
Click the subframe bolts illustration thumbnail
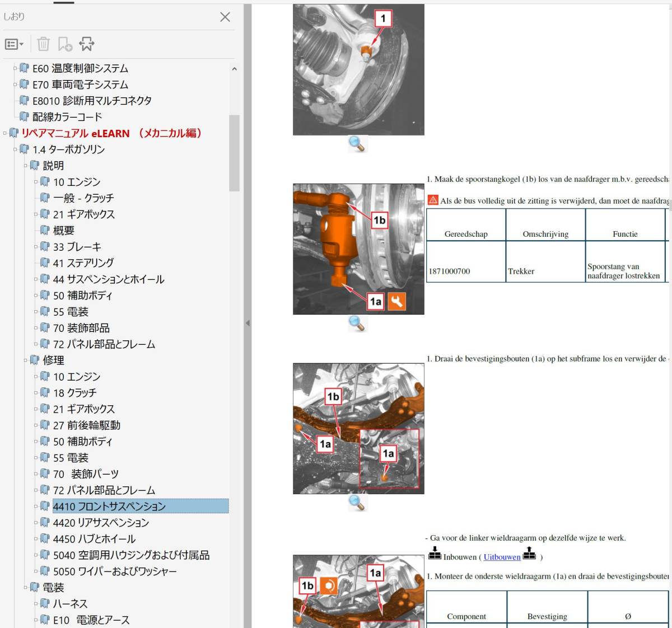click(x=358, y=428)
